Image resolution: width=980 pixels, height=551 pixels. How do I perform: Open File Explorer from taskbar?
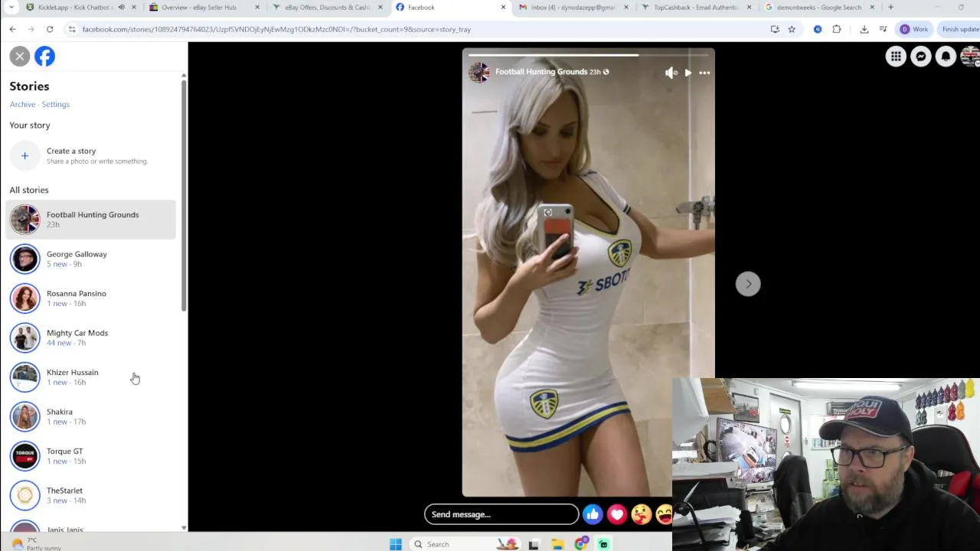(557, 544)
